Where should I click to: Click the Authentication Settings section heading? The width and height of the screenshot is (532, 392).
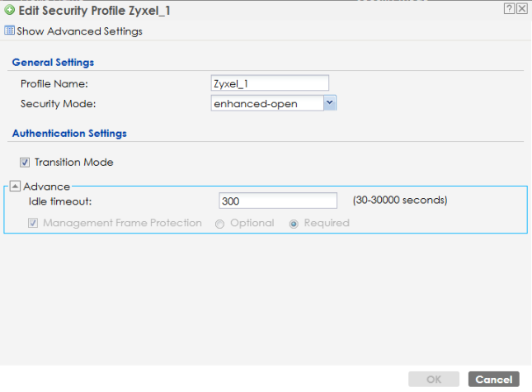(x=68, y=133)
